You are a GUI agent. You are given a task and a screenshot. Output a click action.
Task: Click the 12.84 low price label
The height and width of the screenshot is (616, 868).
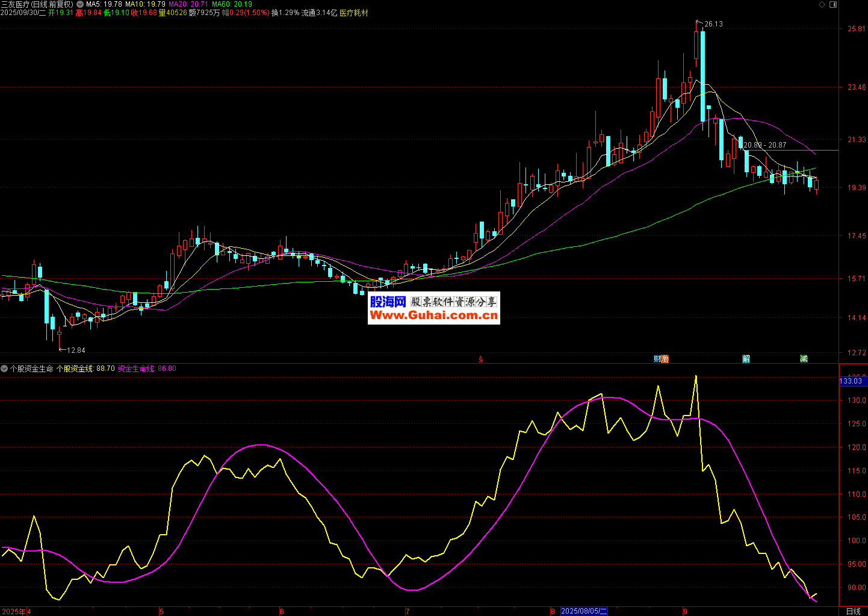click(76, 350)
